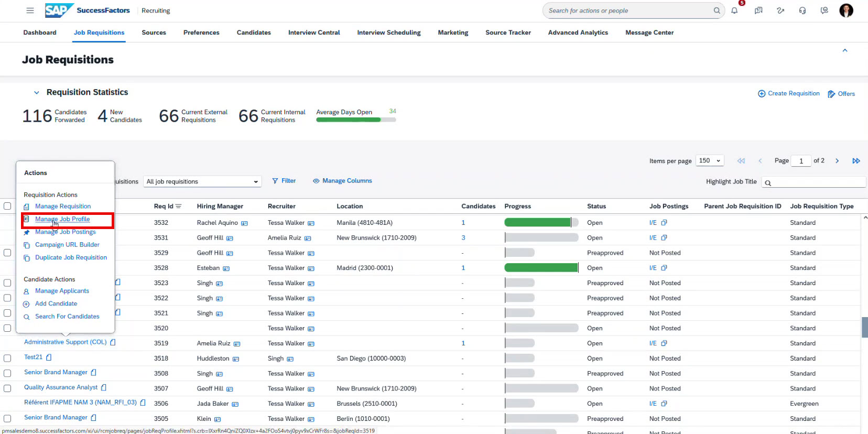Screen dimensions: 868x434
Task: Expand the All job requisitions dropdown
Action: 202,182
